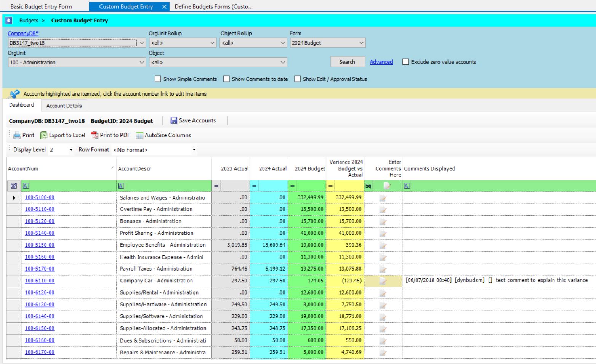Switch to Basic Budget Entry Form tab
The width and height of the screenshot is (596, 364).
pos(41,6)
